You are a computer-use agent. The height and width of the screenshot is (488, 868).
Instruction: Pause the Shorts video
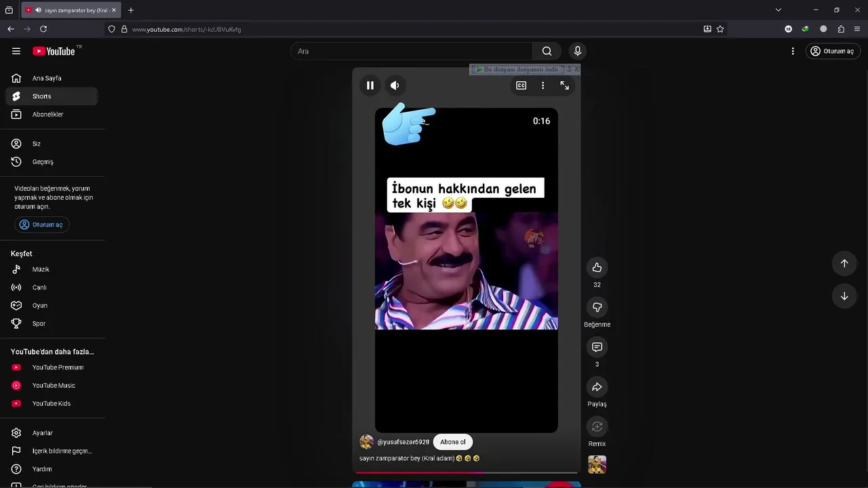(370, 85)
